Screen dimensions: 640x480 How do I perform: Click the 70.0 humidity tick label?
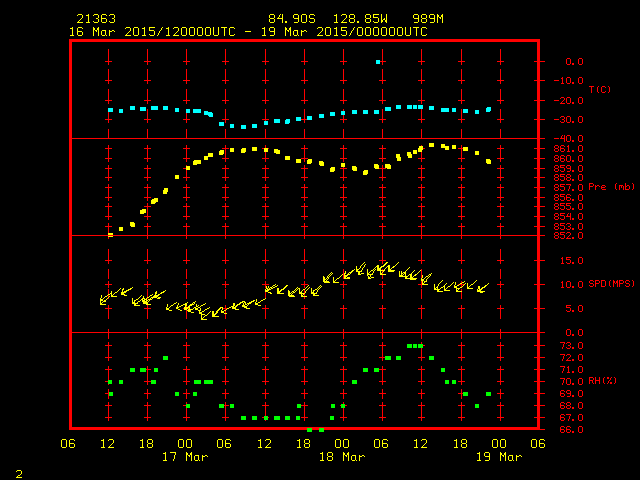point(571,382)
